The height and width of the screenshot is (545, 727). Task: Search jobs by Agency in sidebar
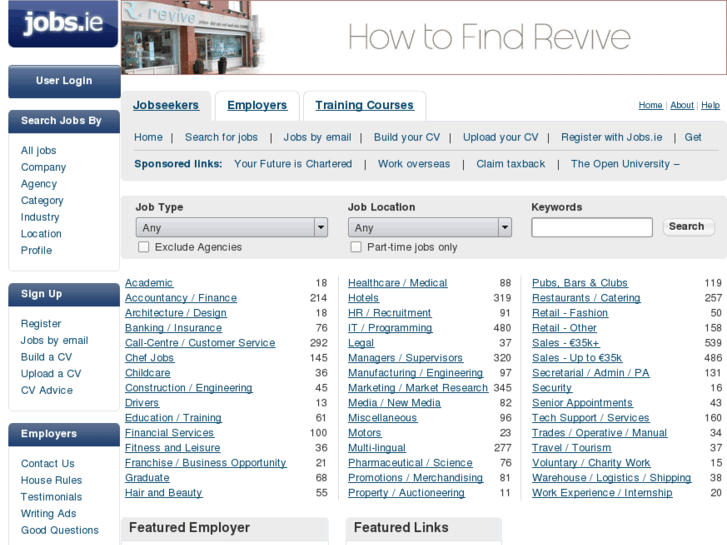tap(39, 184)
